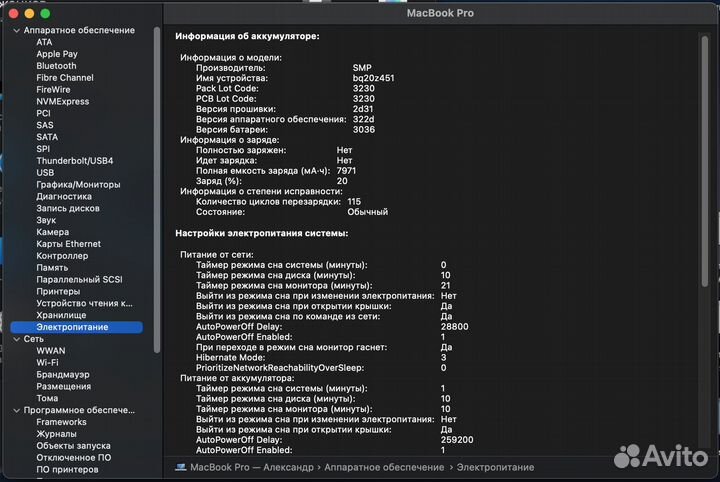Open Параллельный SCSI entry
The image size is (720, 482).
point(79,280)
